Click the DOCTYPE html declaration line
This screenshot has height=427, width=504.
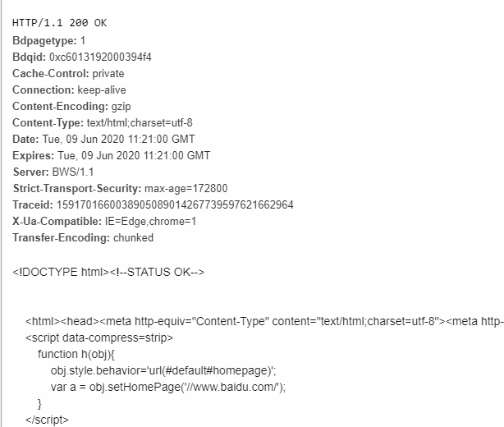pos(108,271)
